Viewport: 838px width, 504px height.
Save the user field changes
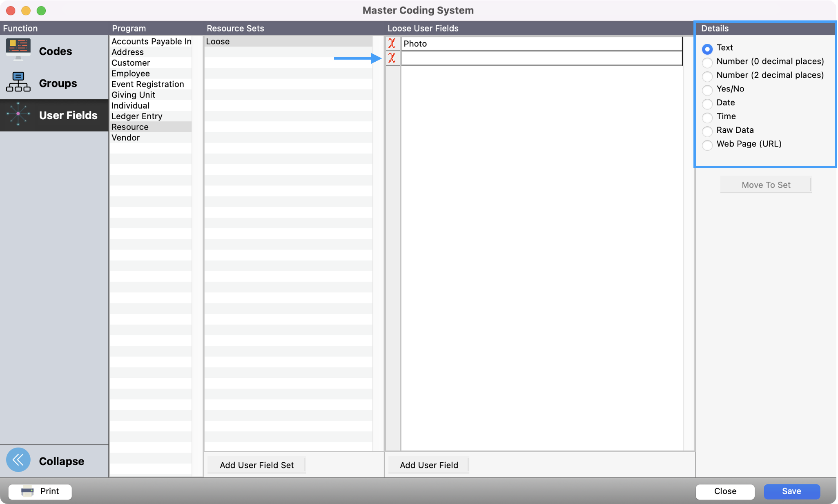[791, 491]
